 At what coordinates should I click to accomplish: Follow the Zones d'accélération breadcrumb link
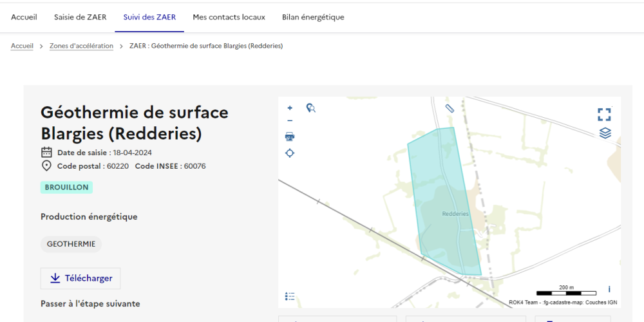(x=81, y=46)
